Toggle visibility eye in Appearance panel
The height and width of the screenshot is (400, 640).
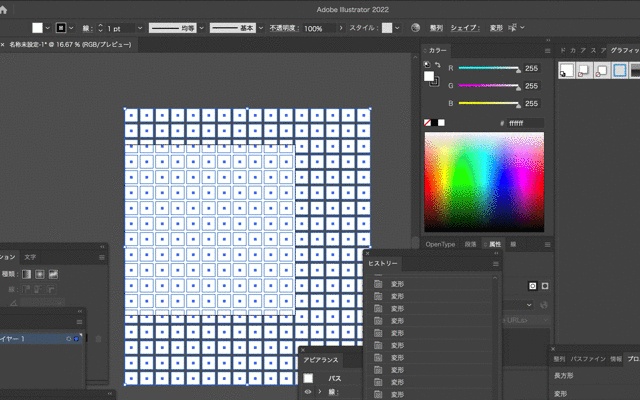[x=308, y=392]
